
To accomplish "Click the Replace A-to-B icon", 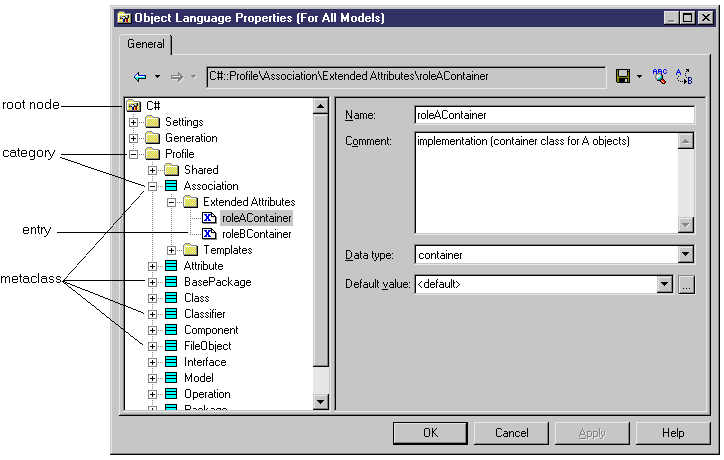I will (x=684, y=76).
